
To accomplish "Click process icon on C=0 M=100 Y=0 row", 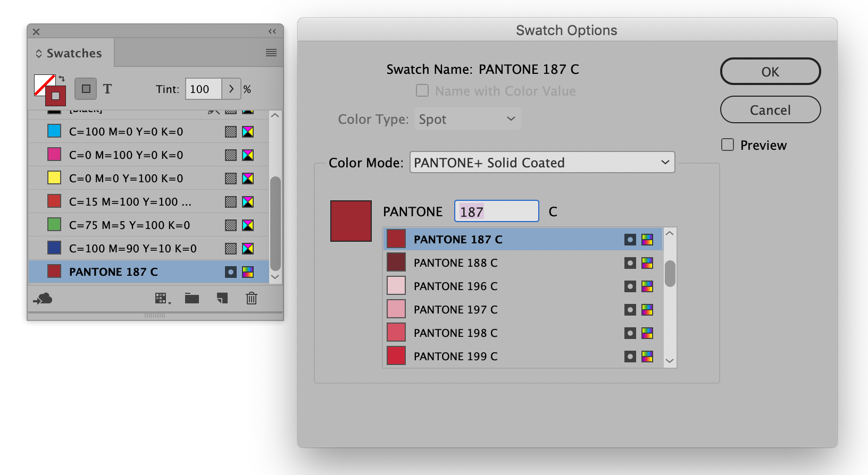I will (231, 155).
